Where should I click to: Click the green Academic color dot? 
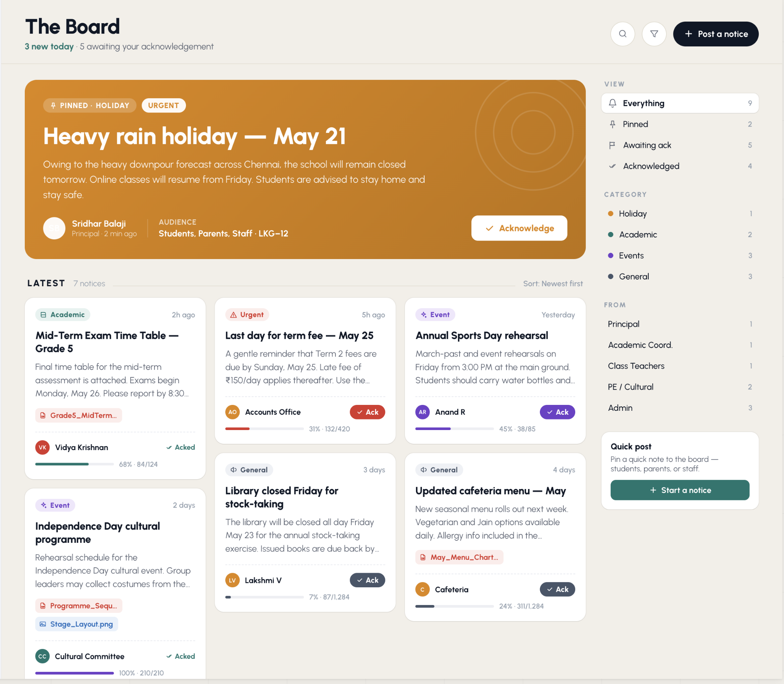coord(611,235)
